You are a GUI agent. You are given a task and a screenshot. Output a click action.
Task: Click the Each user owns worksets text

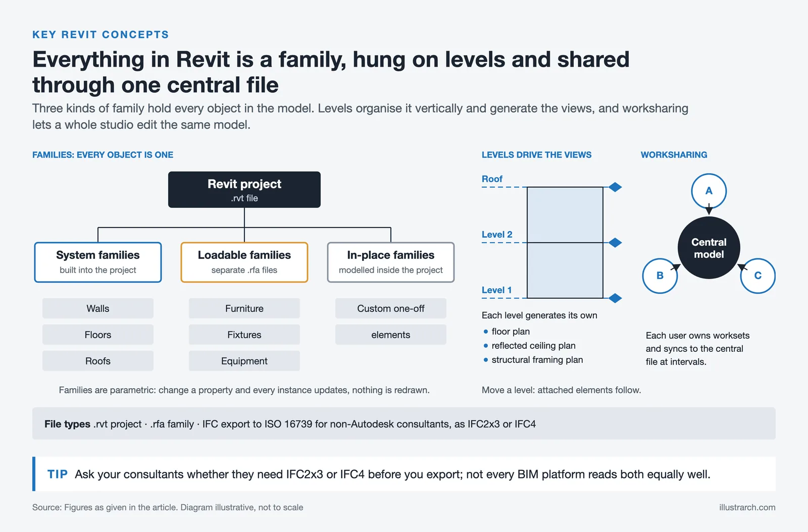point(697,349)
